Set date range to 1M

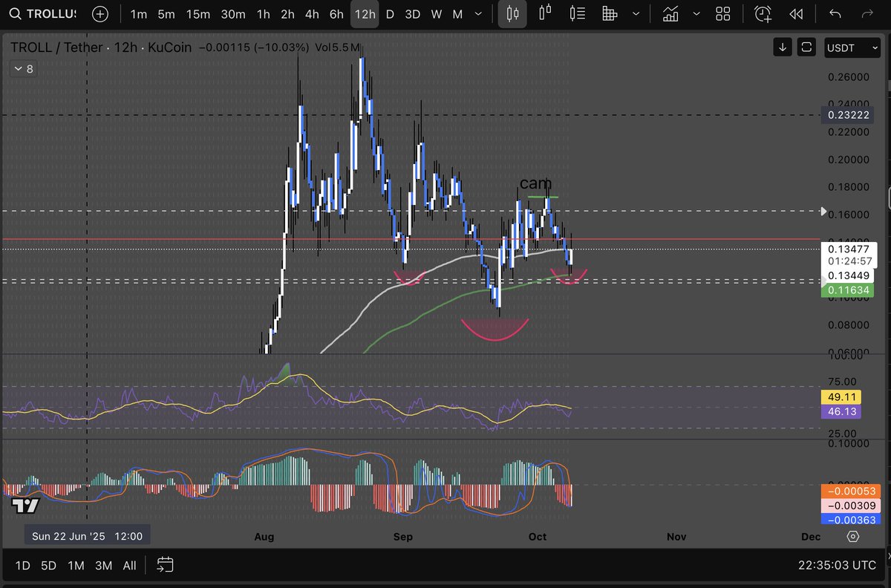(76, 566)
